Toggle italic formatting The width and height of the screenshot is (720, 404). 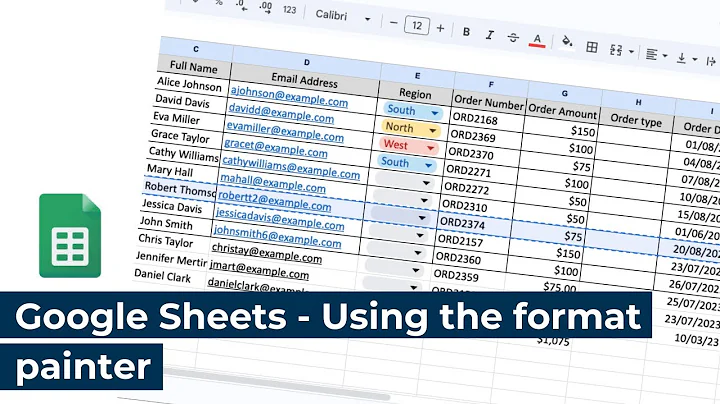click(490, 35)
